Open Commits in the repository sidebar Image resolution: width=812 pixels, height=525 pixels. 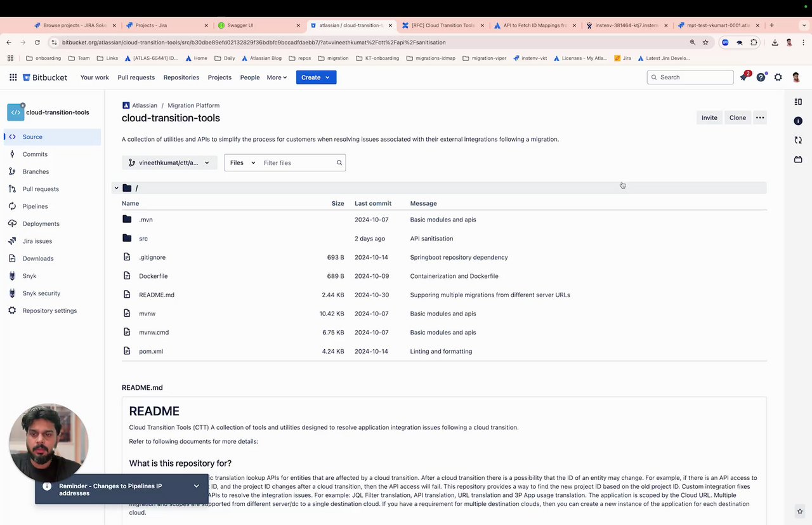click(52, 154)
